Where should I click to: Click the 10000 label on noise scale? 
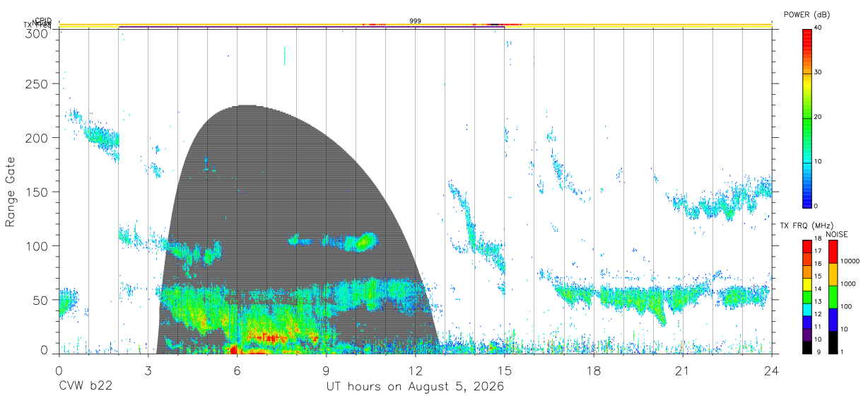coord(850,261)
